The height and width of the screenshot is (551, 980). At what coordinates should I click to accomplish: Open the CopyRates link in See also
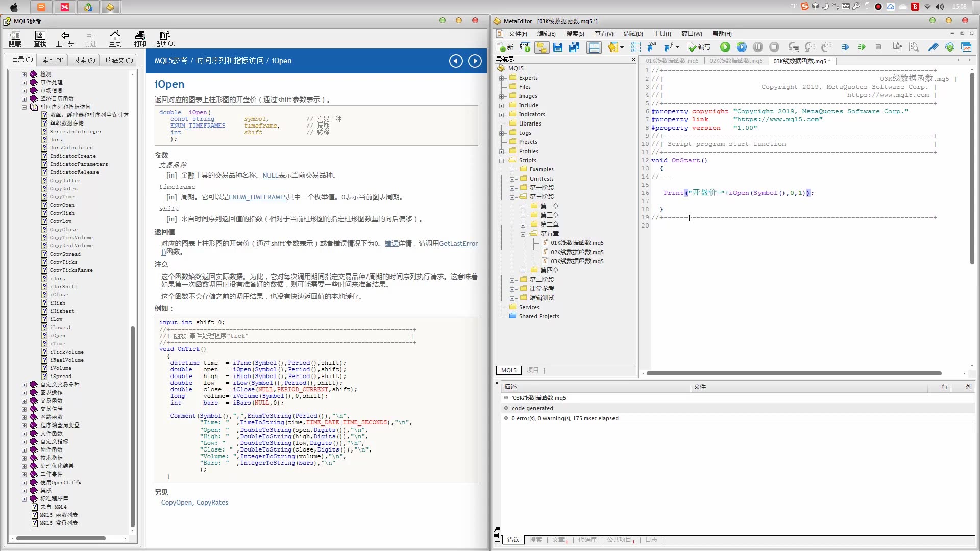click(x=212, y=503)
